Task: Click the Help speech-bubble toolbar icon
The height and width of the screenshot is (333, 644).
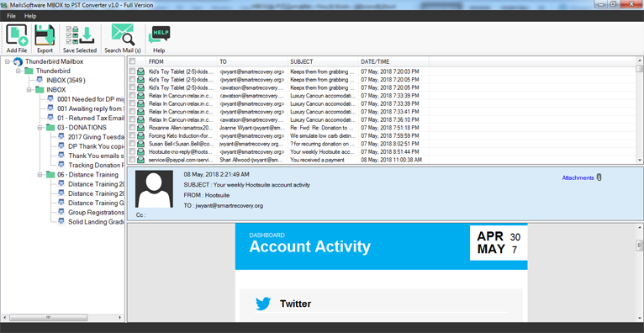Action: tap(159, 34)
